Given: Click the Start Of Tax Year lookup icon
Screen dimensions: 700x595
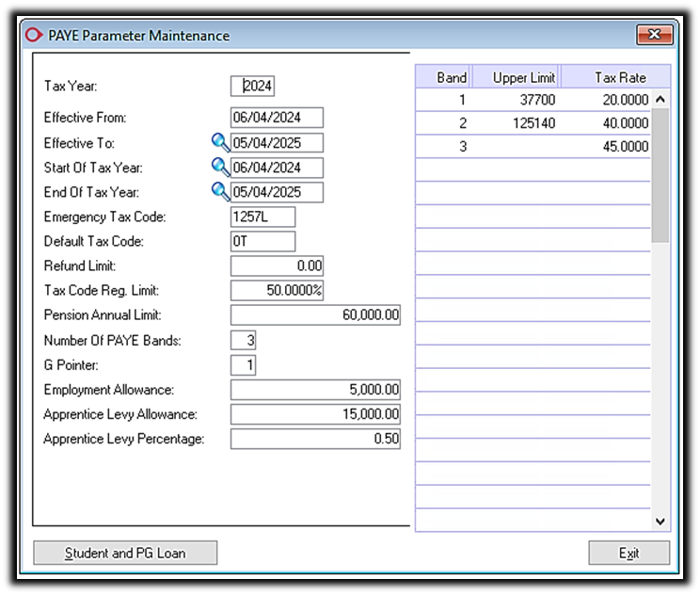Looking at the screenshot, I should tap(220, 167).
